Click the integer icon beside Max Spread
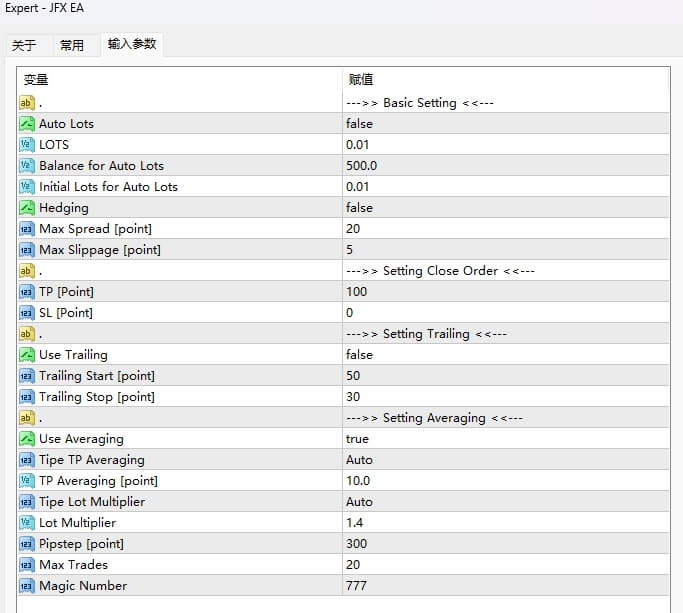This screenshot has width=683, height=613. point(27,229)
